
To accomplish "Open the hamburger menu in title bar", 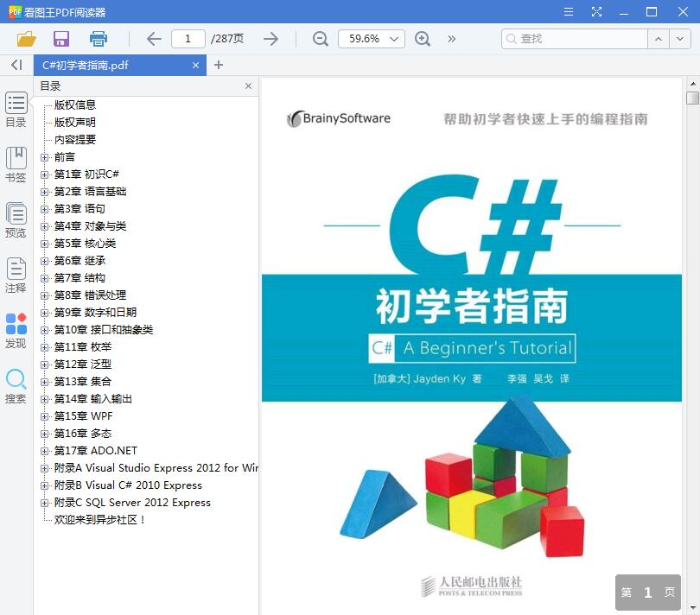I will pos(569,11).
